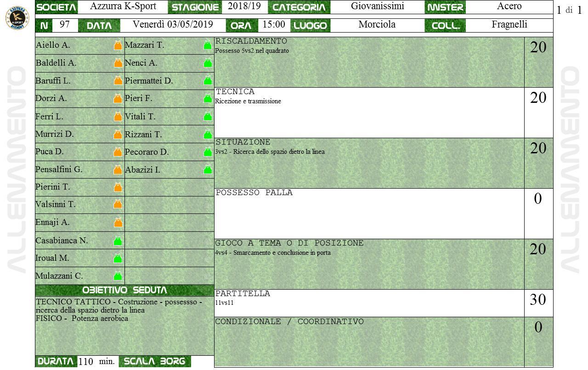Select the orange bib next to Ennaji A.
Screen dimensions: 588x370
click(118, 223)
